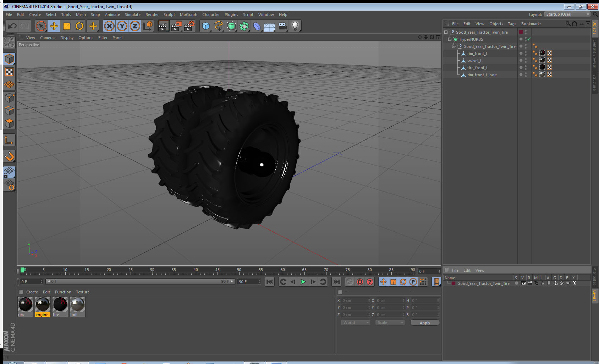Select the rim_front_L object
Image resolution: width=599 pixels, height=364 pixels.
477,54
